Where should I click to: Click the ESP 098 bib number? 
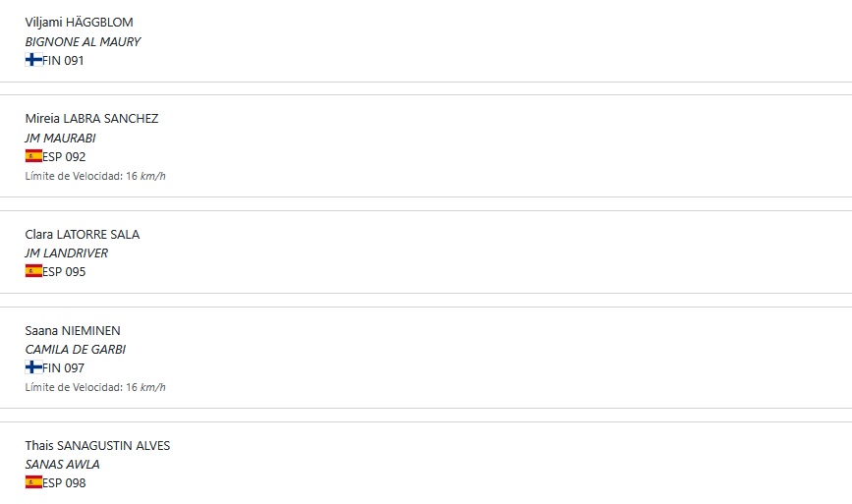[65, 482]
